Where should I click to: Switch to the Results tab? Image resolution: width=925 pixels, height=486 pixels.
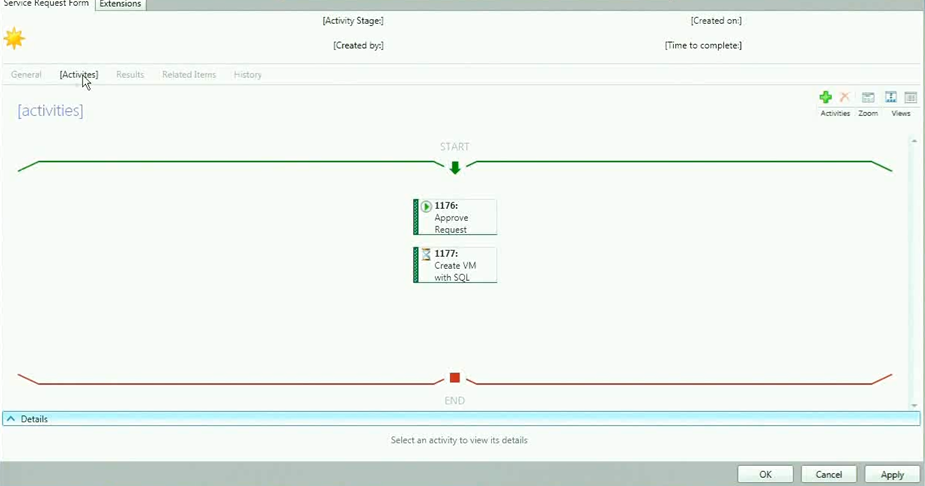point(130,75)
